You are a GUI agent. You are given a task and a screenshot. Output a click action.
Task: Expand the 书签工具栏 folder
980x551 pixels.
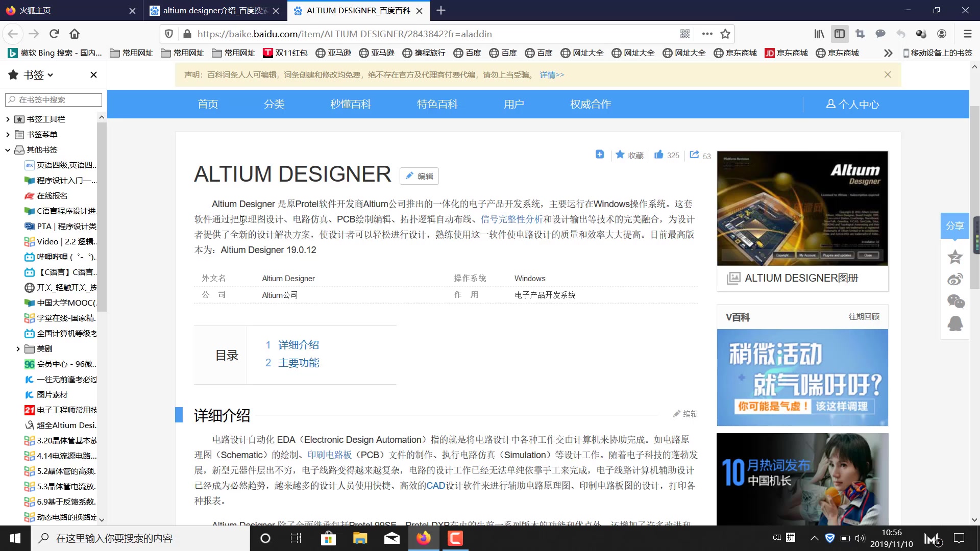(x=8, y=119)
